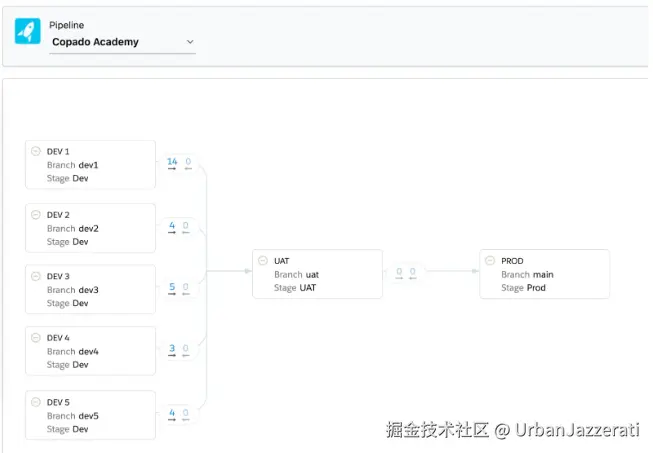Click UAT's back-promotion count from PROD
This screenshot has height=453, width=653.
click(413, 272)
